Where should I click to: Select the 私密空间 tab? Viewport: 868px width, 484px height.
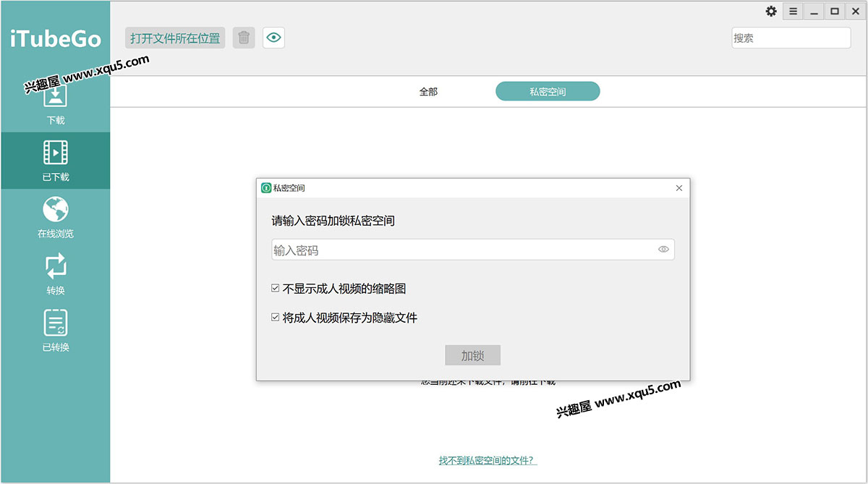click(548, 92)
